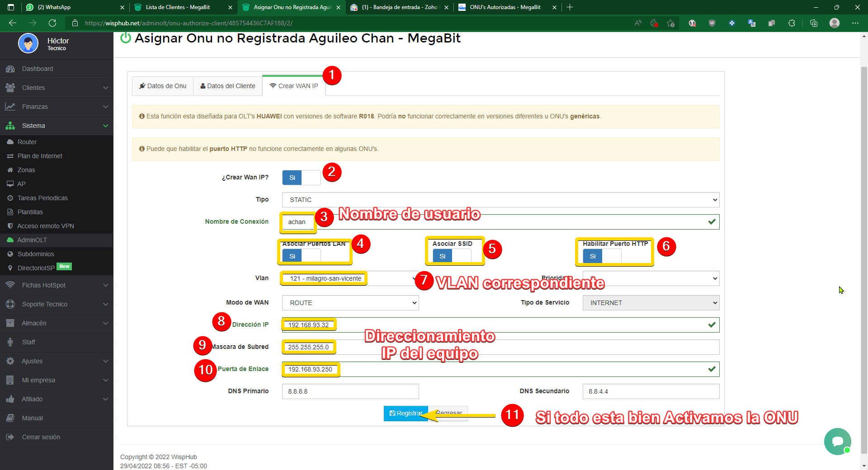Viewport: 868px width, 470px height.
Task: Open the browser settings menu dots
Action: (x=855, y=23)
